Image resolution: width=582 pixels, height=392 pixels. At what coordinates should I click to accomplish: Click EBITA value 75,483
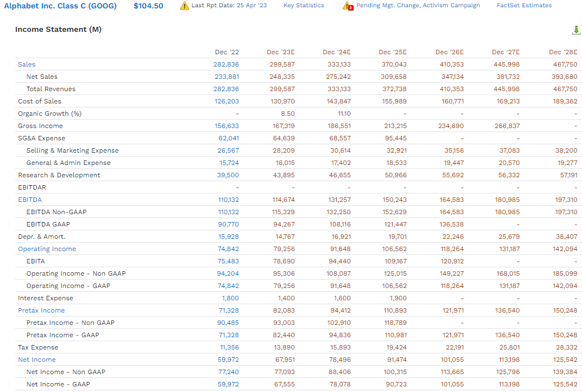(228, 261)
